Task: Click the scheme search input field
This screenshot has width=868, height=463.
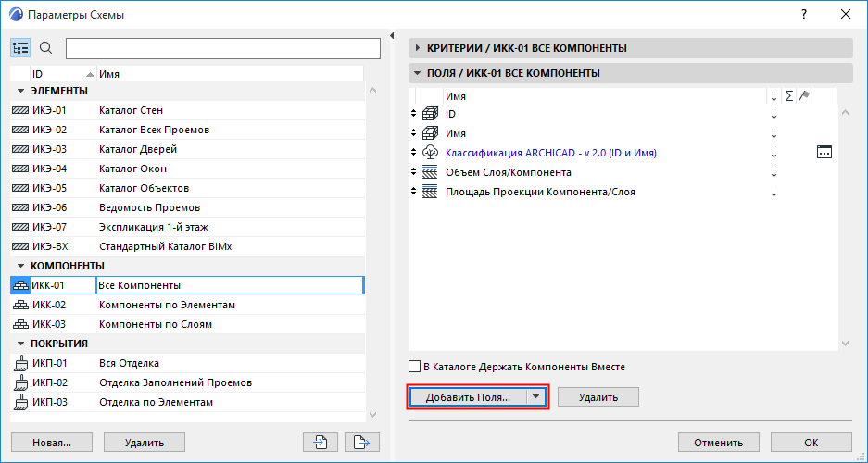Action: tap(223, 49)
